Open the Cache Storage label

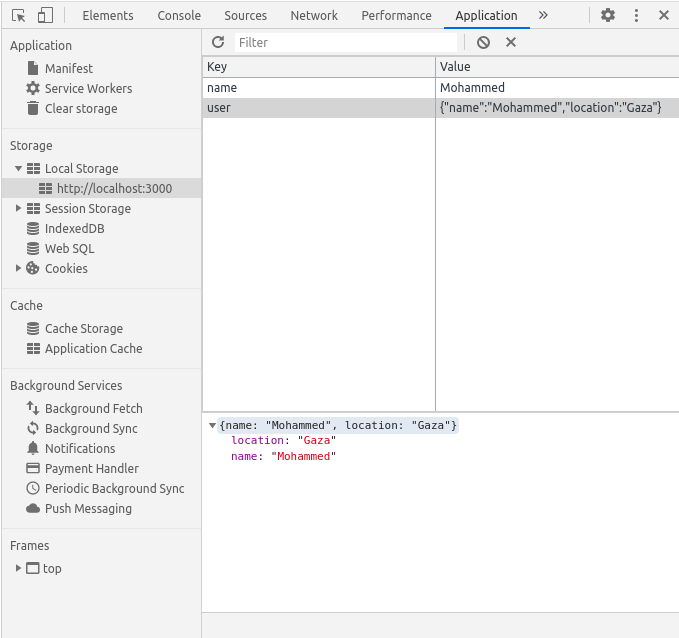[x=84, y=329]
